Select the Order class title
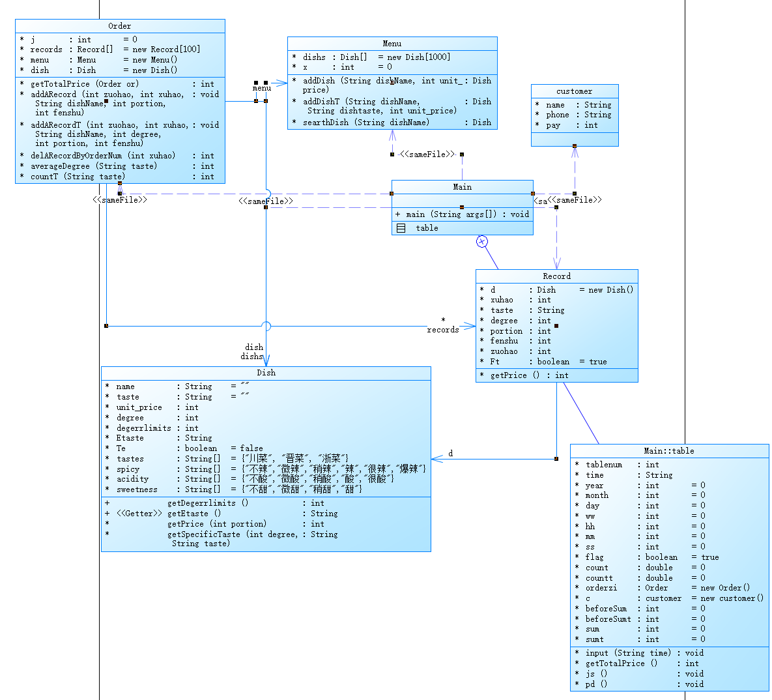The width and height of the screenshot is (772, 700). [120, 26]
